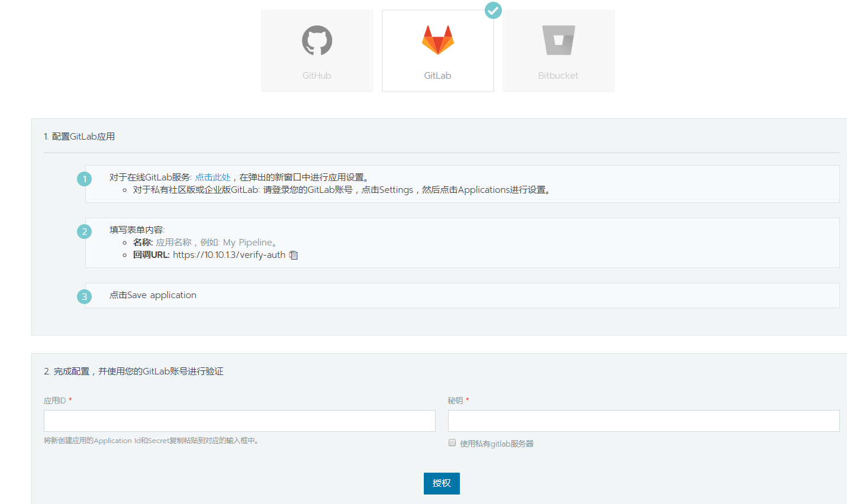The height and width of the screenshot is (504, 847).
Task: Enable 使用私有gitlab服务器 checkbox
Action: pos(452,442)
